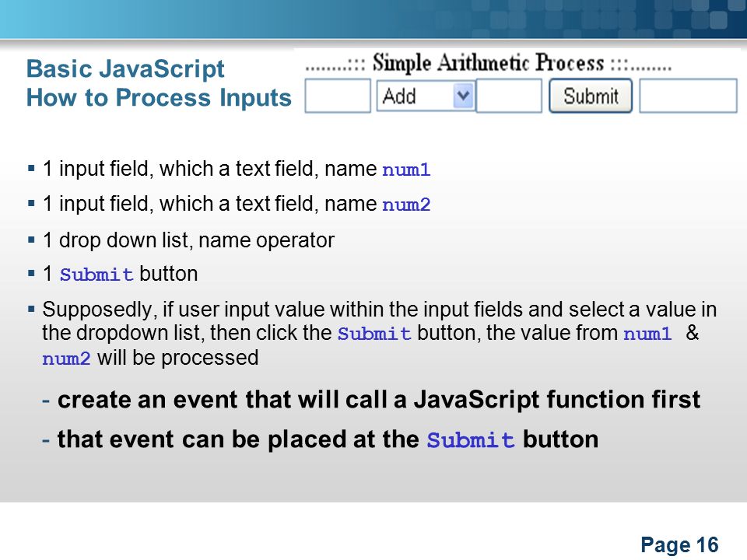
Task: Click the num1 code text in first bullet
Action: pyautogui.click(x=406, y=170)
